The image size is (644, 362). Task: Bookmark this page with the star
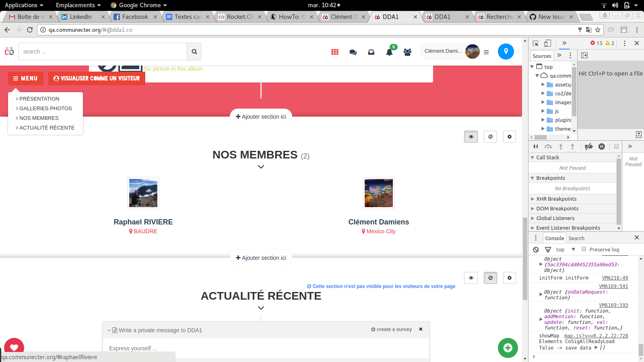point(598,30)
